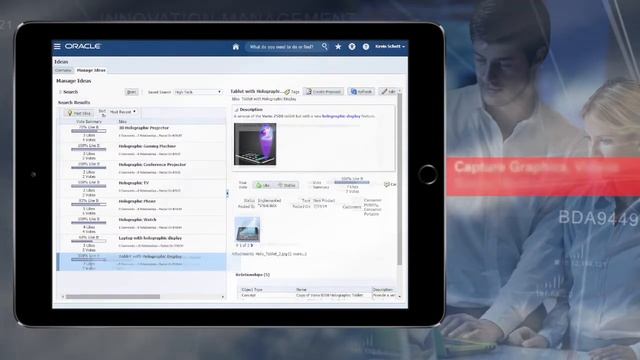Click the search Go button
This screenshot has height=360, width=640.
coord(131,92)
